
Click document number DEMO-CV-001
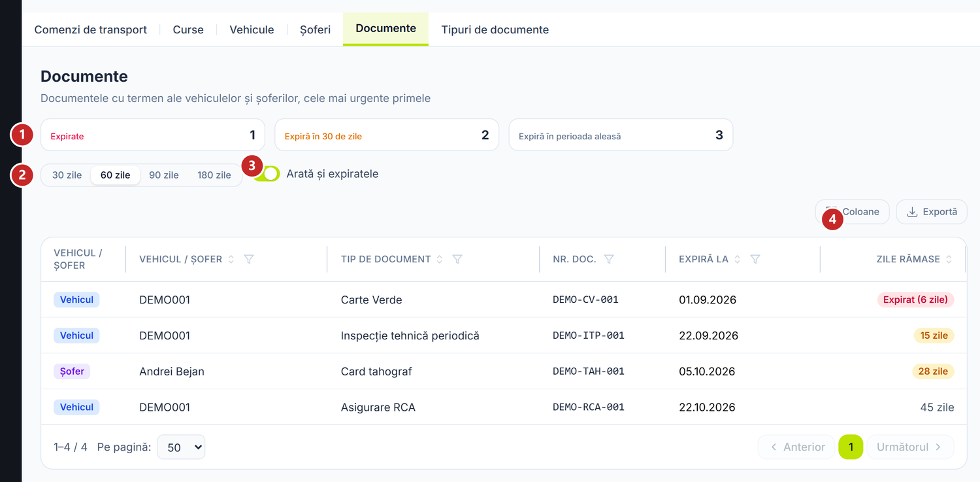pyautogui.click(x=585, y=300)
